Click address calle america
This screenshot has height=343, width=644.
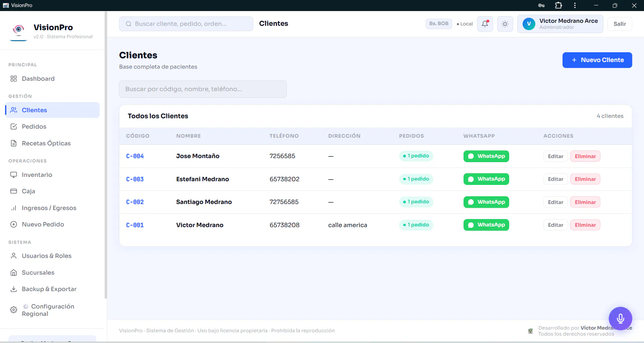coord(347,225)
